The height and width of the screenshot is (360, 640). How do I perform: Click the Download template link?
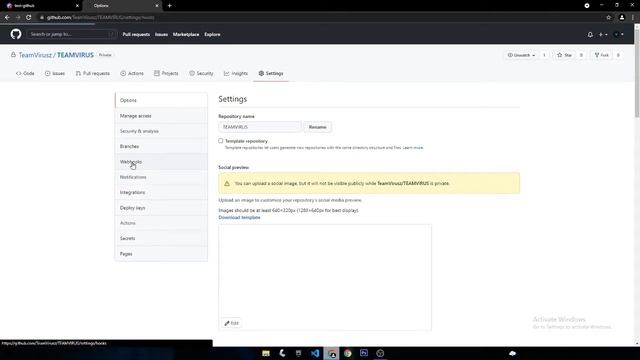(x=239, y=218)
